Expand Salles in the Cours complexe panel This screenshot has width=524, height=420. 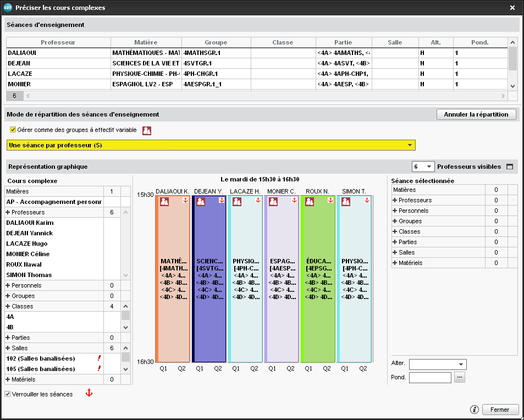(x=8, y=348)
